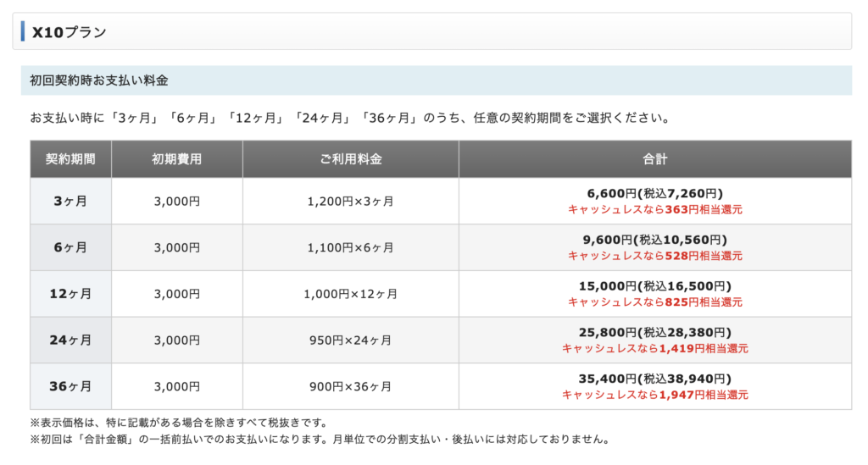
Task: Click 3,000円 initial fee in 6ヶ月 row
Action: pyautogui.click(x=177, y=247)
